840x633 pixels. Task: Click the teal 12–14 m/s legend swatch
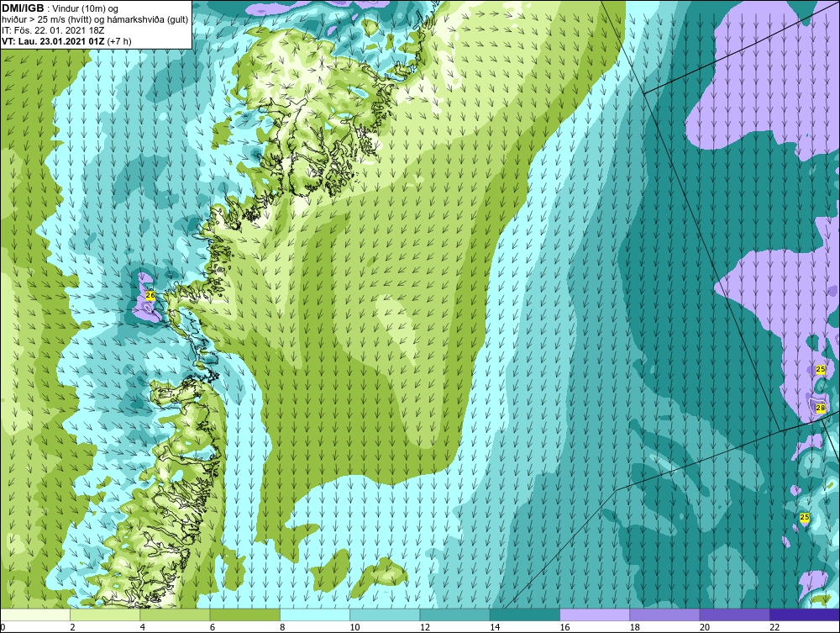click(454, 615)
